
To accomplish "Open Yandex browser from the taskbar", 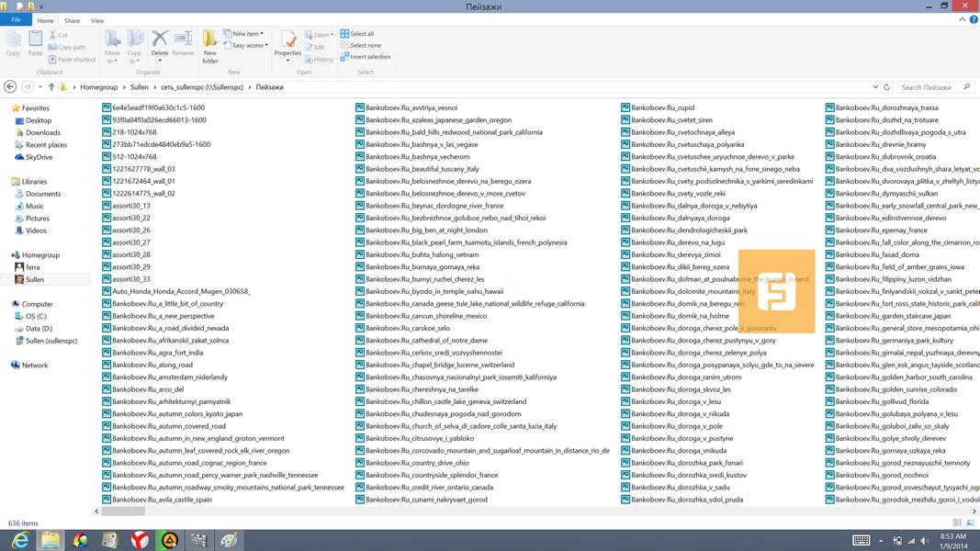I will coord(140,540).
